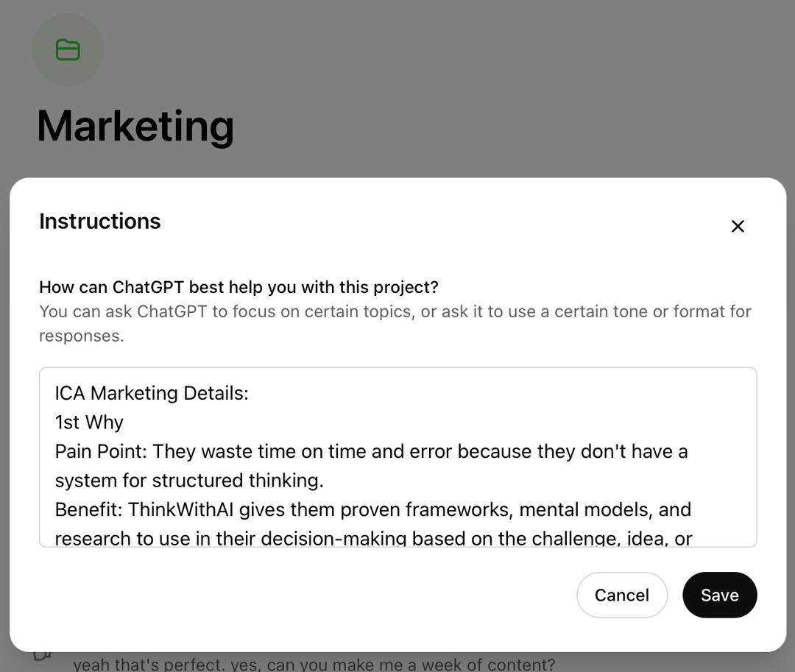Viewport: 795px width, 672px height.
Task: Click the "How can ChatGPT best help" label
Action: 239,287
